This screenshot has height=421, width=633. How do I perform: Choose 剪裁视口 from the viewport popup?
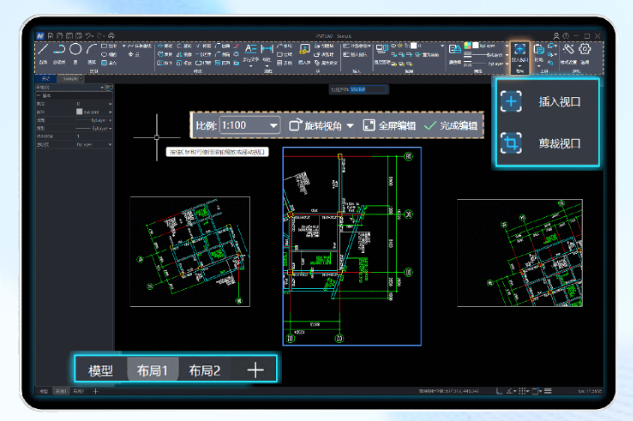547,143
